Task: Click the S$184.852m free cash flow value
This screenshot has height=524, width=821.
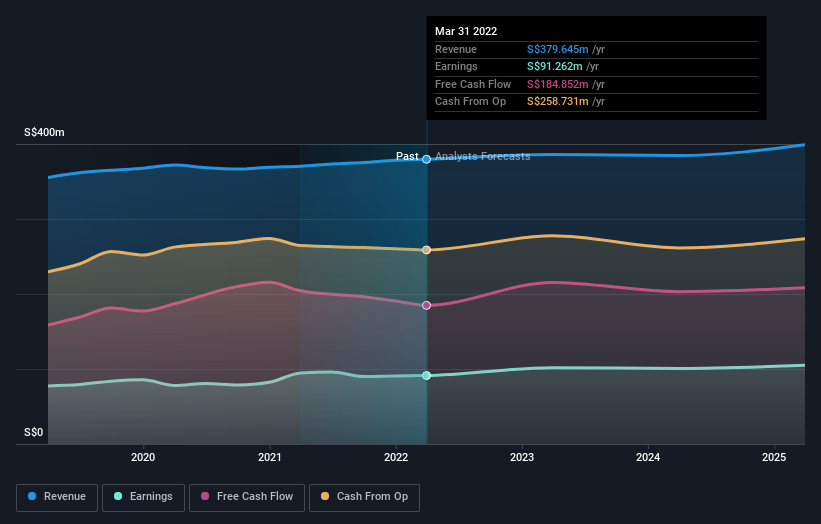Action: coord(558,84)
